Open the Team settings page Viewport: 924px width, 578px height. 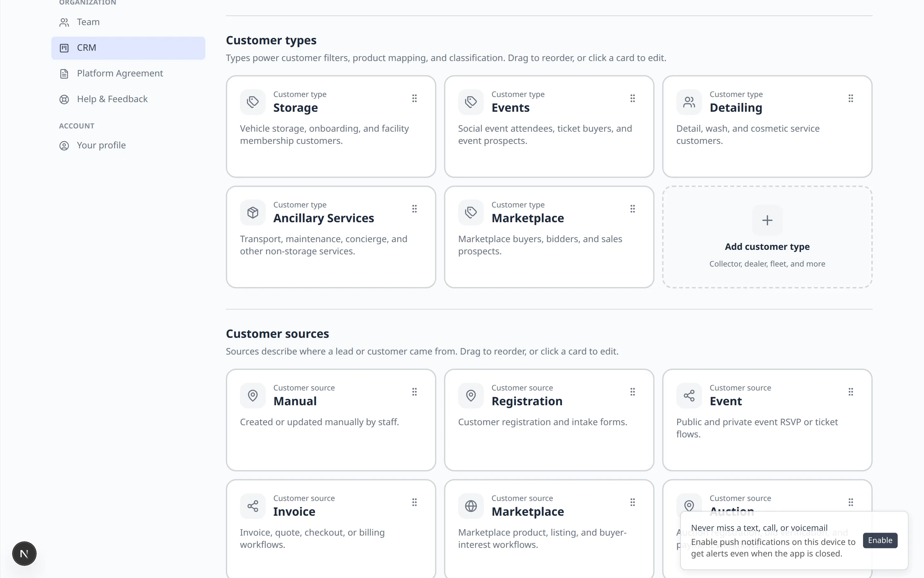[128, 22]
